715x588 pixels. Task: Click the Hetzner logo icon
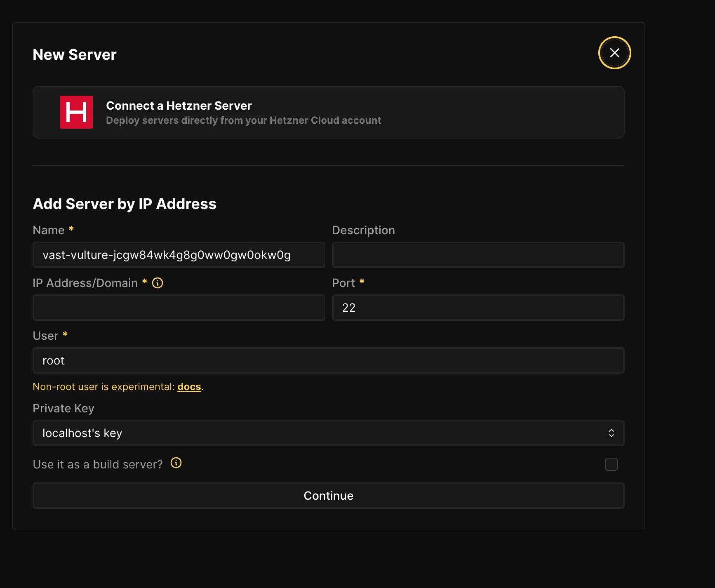tap(76, 112)
